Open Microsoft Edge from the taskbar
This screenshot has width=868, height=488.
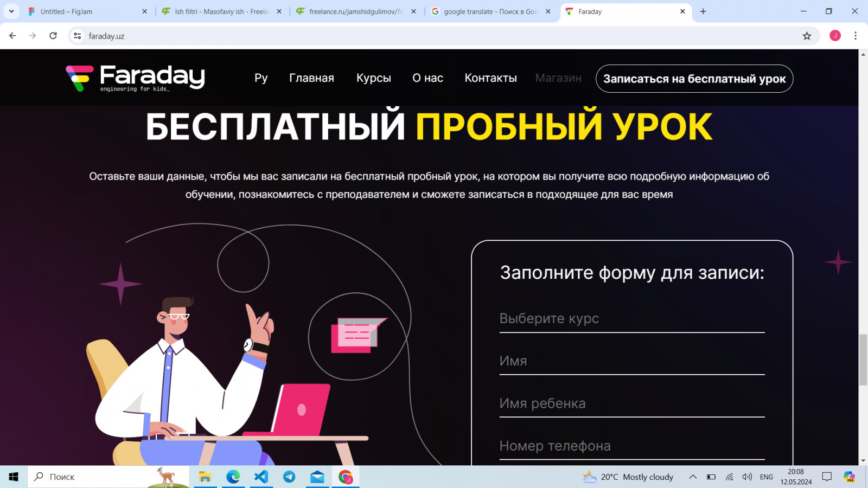(x=233, y=477)
